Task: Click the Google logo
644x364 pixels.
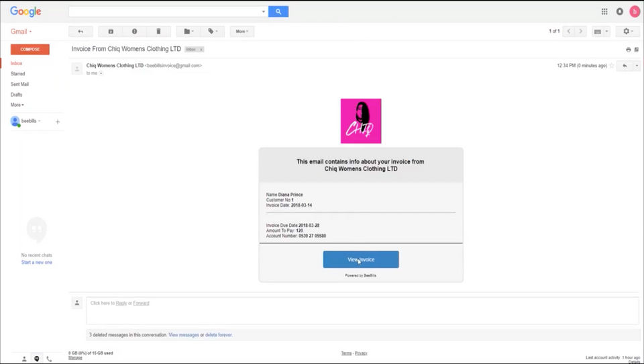Action: (25, 11)
